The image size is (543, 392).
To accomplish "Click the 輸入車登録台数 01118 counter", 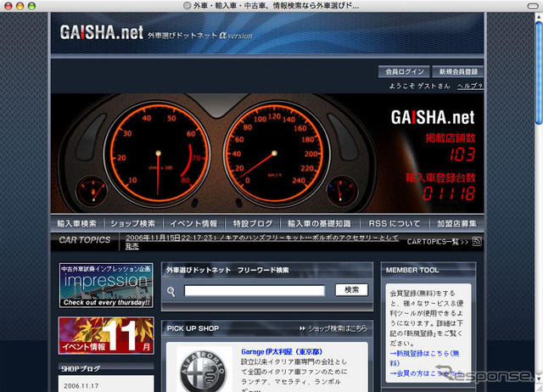I will point(441,187).
